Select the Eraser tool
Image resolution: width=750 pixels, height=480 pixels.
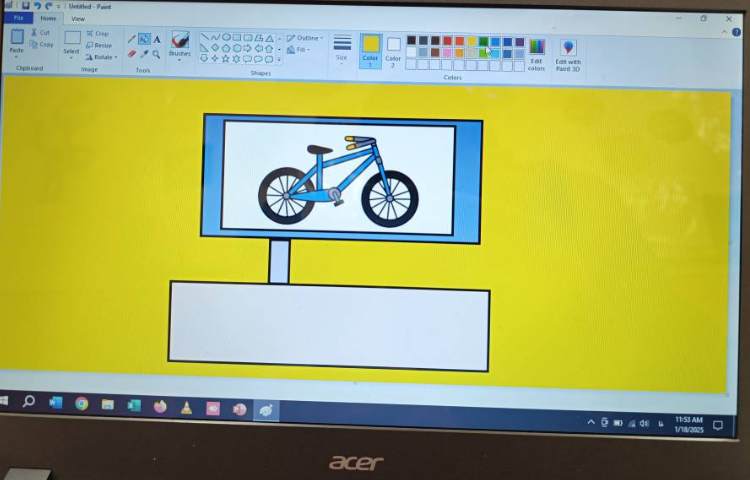click(x=132, y=54)
